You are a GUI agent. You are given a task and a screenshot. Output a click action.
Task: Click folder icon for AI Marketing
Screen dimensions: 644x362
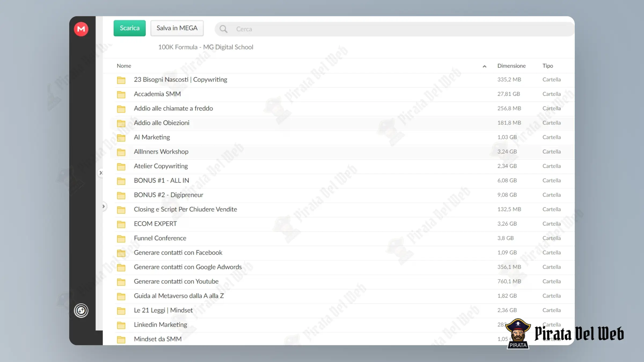click(x=121, y=138)
